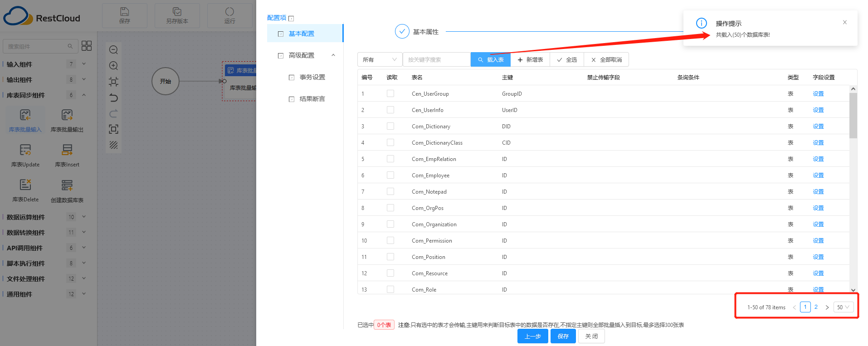
Task: Expand the 数据转换组件 category
Action: coord(84,232)
